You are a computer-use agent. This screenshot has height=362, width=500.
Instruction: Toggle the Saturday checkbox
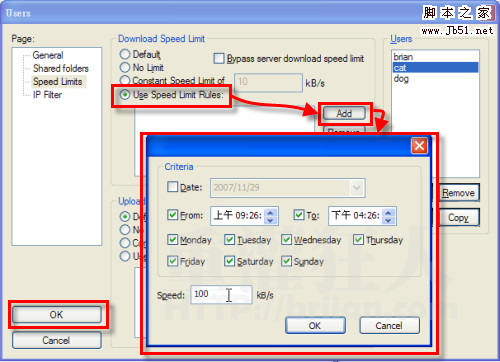pos(229,261)
